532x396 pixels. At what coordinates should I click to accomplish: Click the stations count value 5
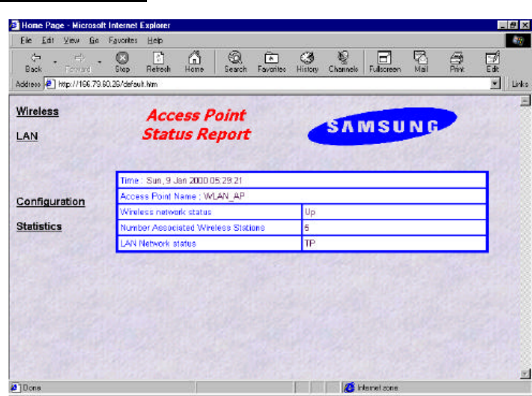click(x=307, y=228)
